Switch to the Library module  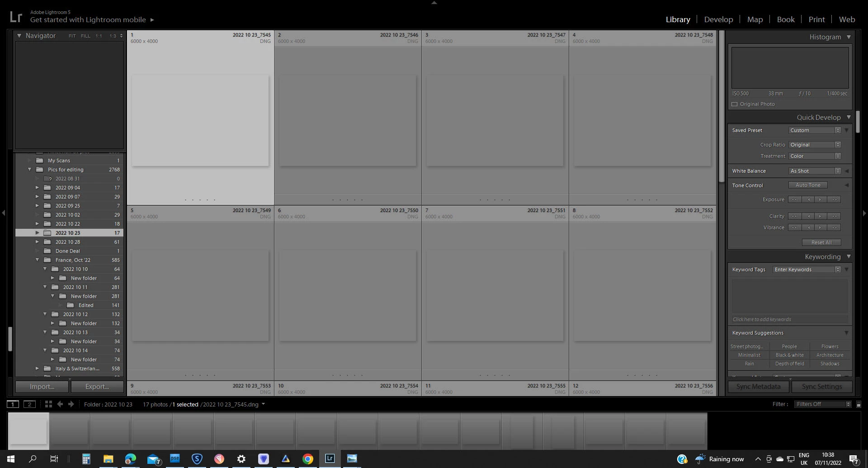[678, 19]
